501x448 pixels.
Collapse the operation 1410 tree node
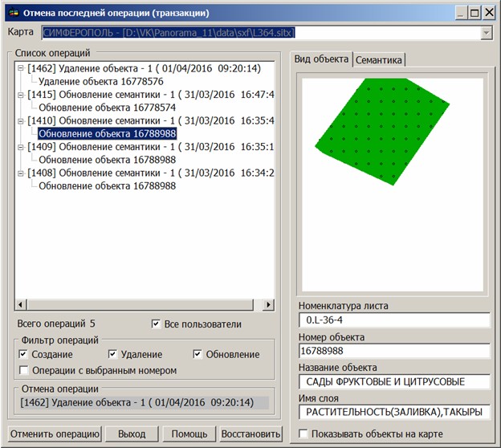point(20,120)
